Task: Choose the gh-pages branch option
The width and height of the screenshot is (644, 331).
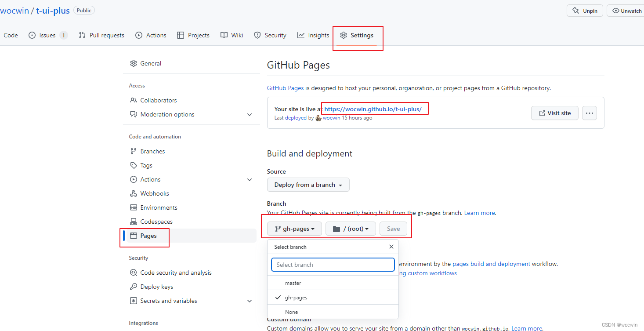Action: click(333, 298)
